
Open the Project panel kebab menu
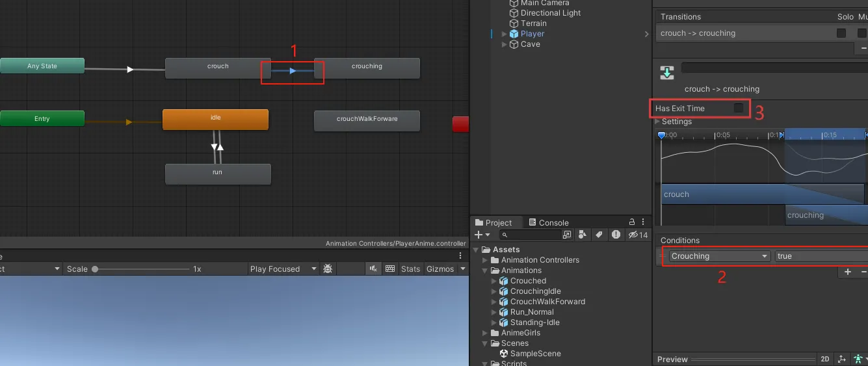point(642,222)
